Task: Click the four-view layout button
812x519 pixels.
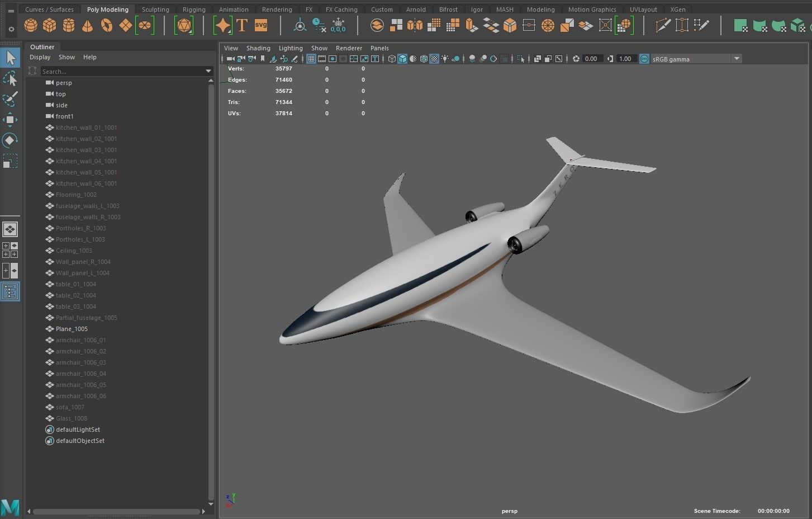Action: (x=10, y=250)
